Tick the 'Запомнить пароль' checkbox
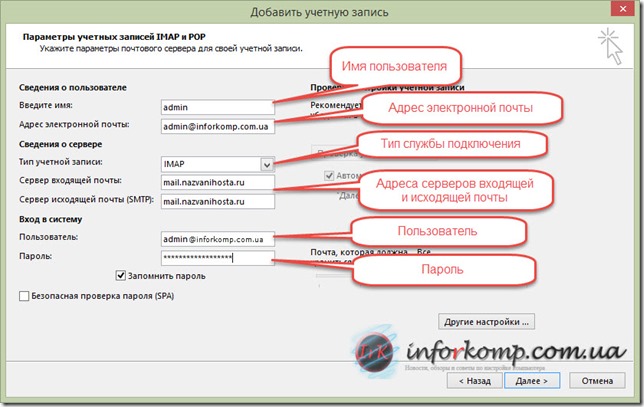This screenshot has width=644, height=407. point(122,275)
